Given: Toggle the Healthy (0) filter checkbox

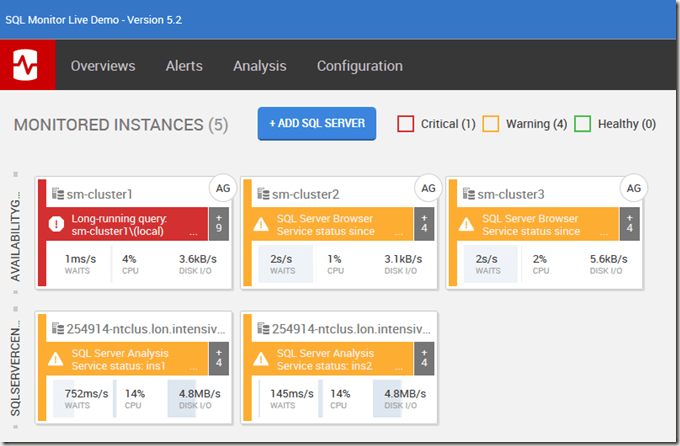Looking at the screenshot, I should point(582,124).
